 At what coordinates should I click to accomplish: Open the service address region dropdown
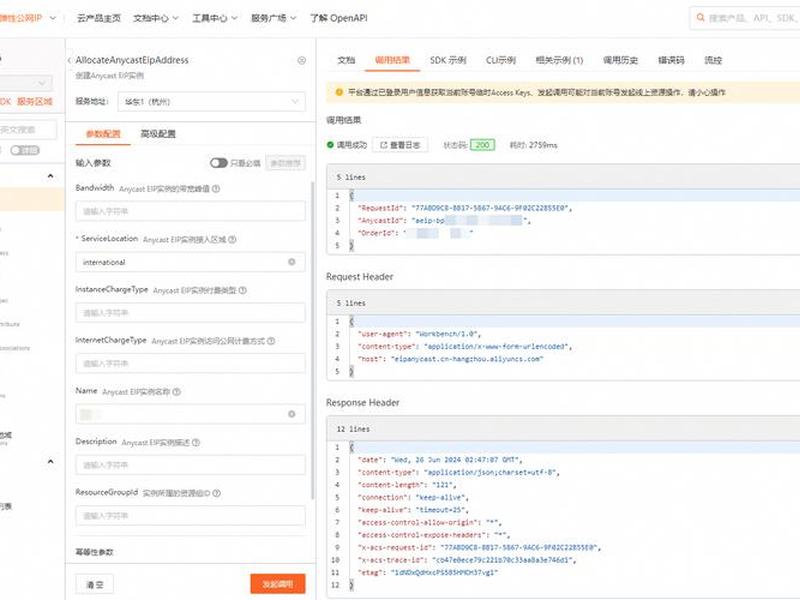(212, 102)
